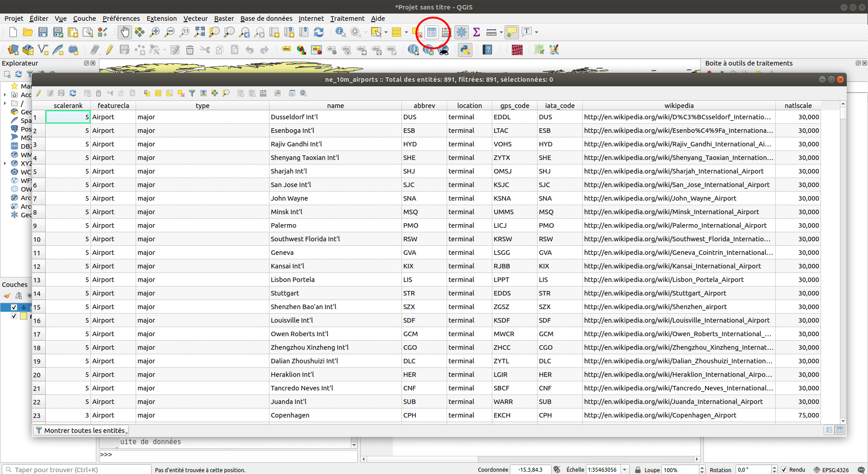Reload the attribute table
The height and width of the screenshot is (474, 868).
(73, 93)
